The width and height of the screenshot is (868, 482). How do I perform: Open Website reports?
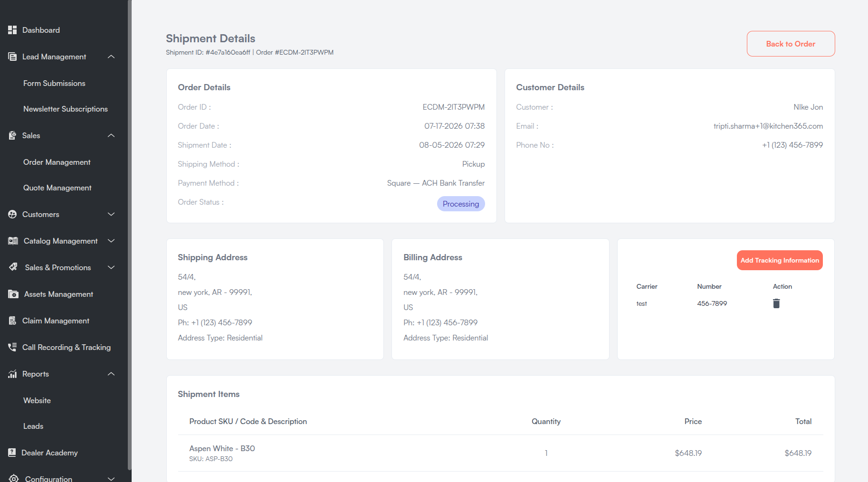[37, 400]
